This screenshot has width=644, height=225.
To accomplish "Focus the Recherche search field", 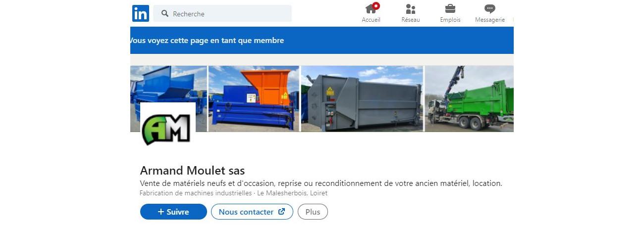I will coord(222,13).
